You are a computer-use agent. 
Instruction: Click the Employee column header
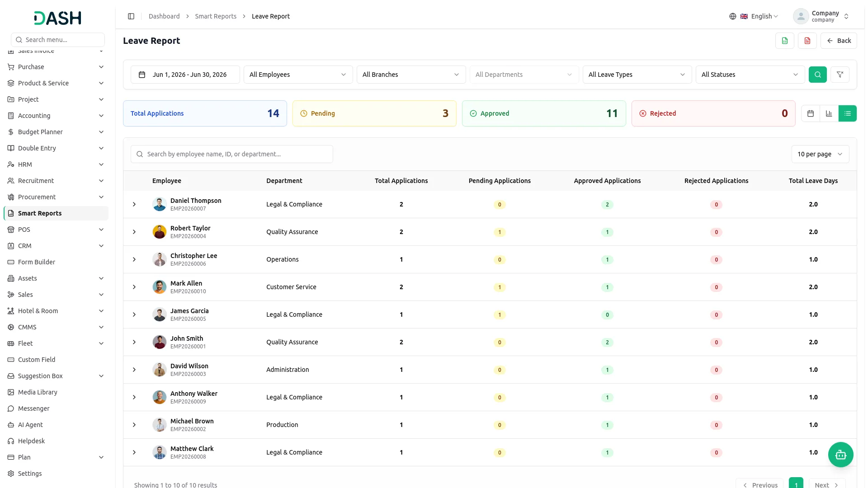point(167,181)
